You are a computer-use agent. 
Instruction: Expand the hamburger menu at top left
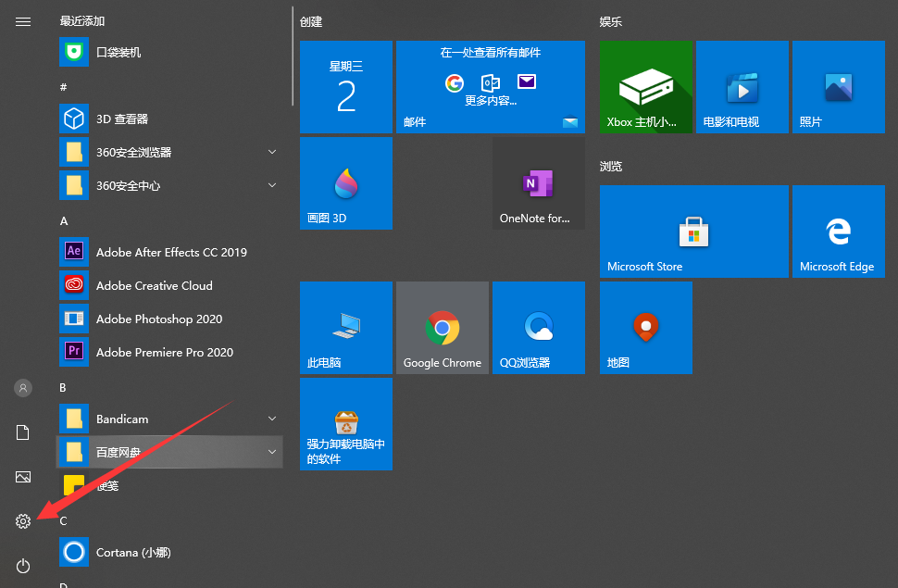click(x=23, y=21)
